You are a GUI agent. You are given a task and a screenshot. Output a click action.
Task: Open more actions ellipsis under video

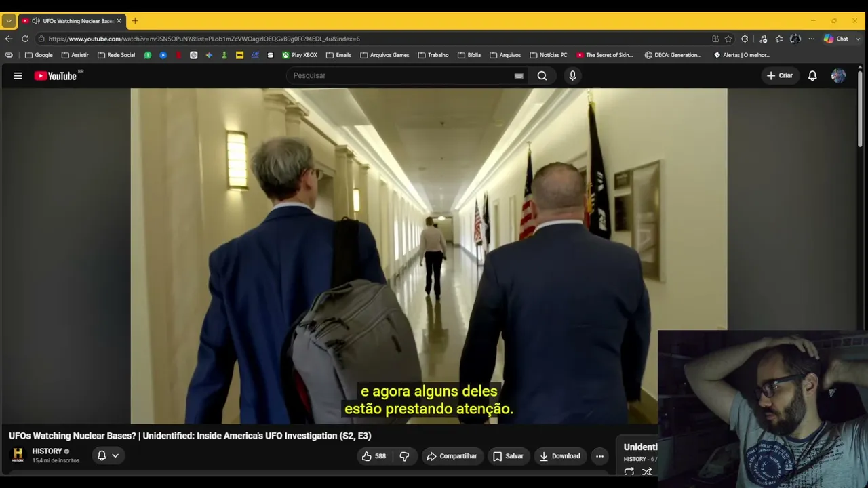599,456
